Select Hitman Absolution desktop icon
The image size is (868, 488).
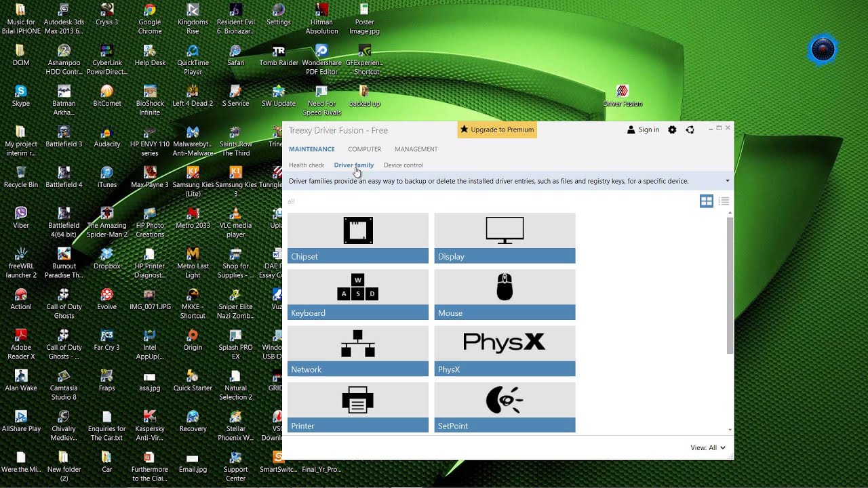tap(321, 19)
